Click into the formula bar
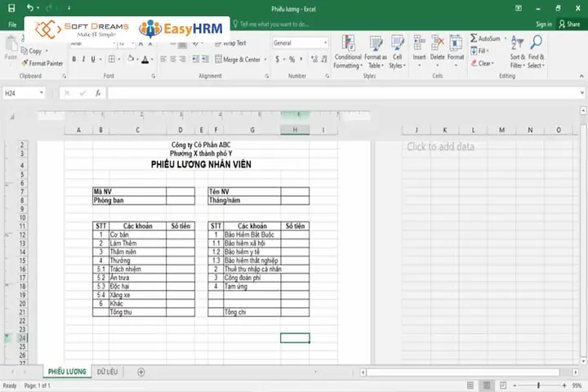 tap(343, 93)
